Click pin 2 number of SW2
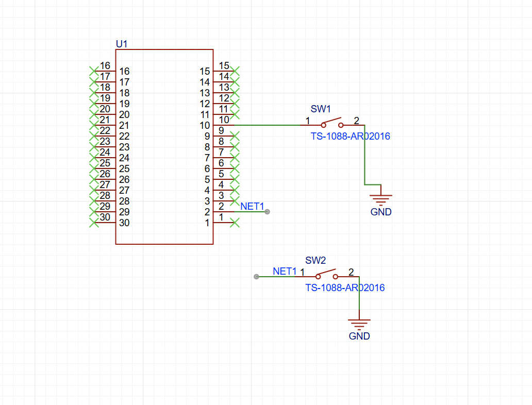Viewport: 532px width, 405px height. (351, 272)
